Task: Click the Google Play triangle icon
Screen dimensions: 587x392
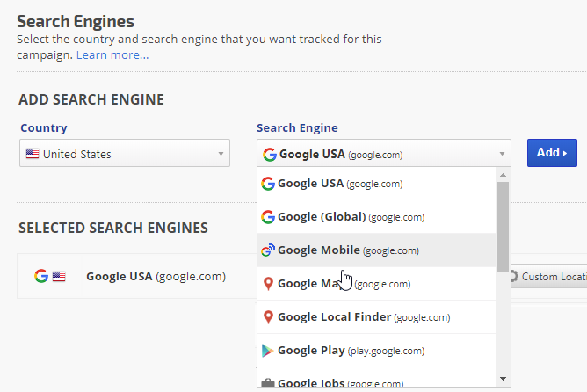Action: pyautogui.click(x=268, y=351)
